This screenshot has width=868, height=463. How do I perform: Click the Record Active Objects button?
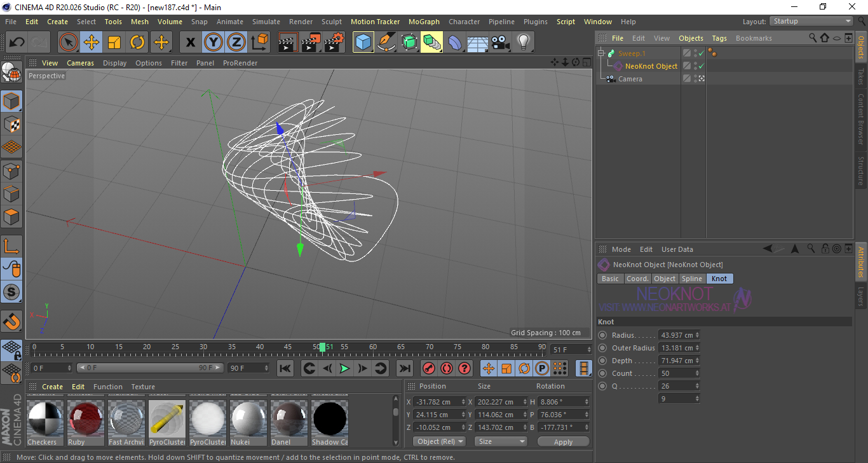tap(429, 368)
